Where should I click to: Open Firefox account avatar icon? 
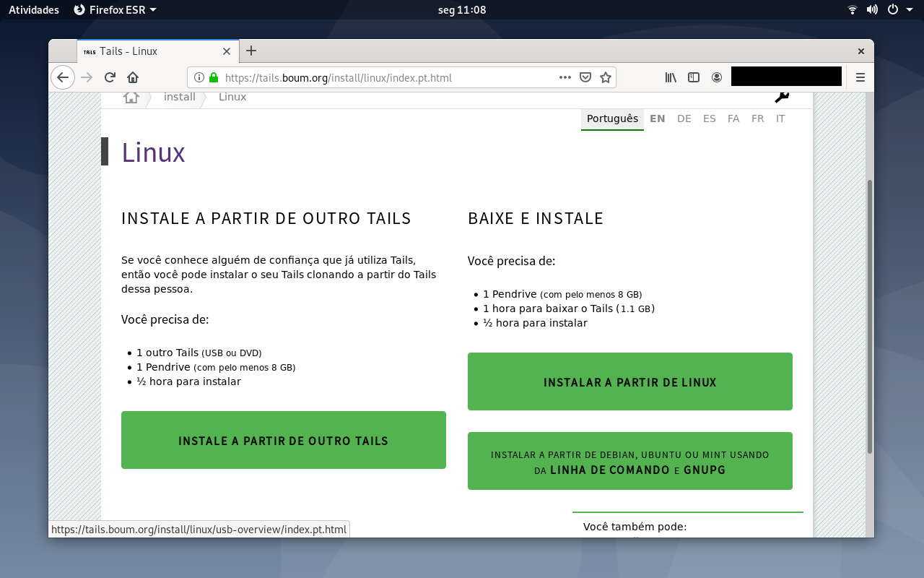tap(717, 77)
